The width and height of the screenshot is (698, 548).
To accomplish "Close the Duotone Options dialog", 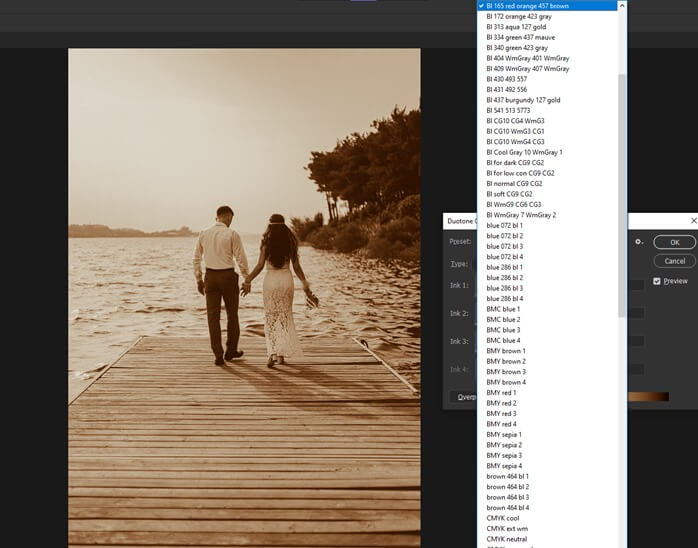I will coord(693,220).
